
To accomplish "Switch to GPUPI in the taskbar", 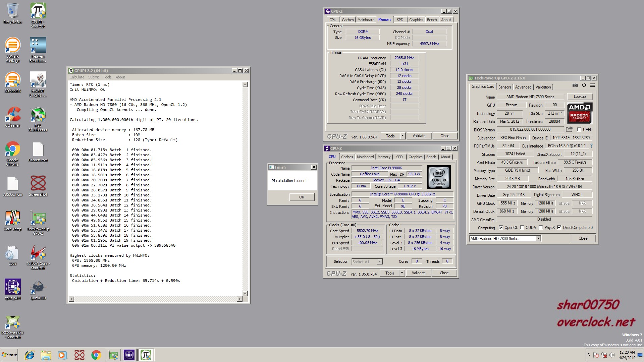I will [146, 355].
